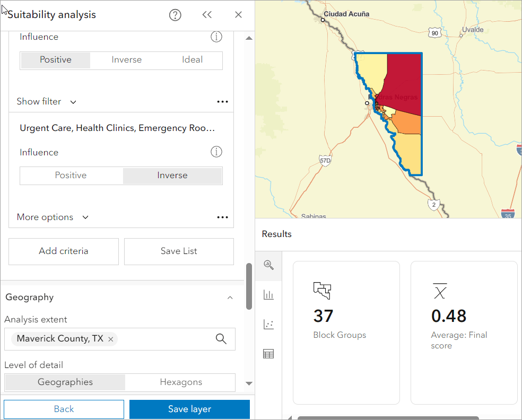View info about the first Influence setting
Image resolution: width=522 pixels, height=420 pixels.
(216, 37)
